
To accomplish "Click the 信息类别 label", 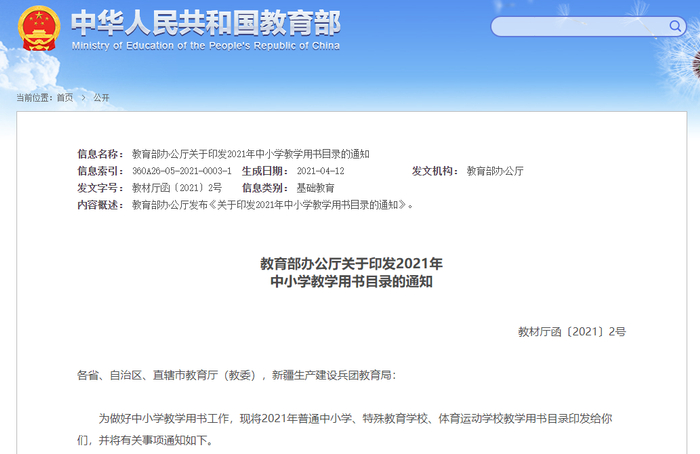I will click(265, 188).
